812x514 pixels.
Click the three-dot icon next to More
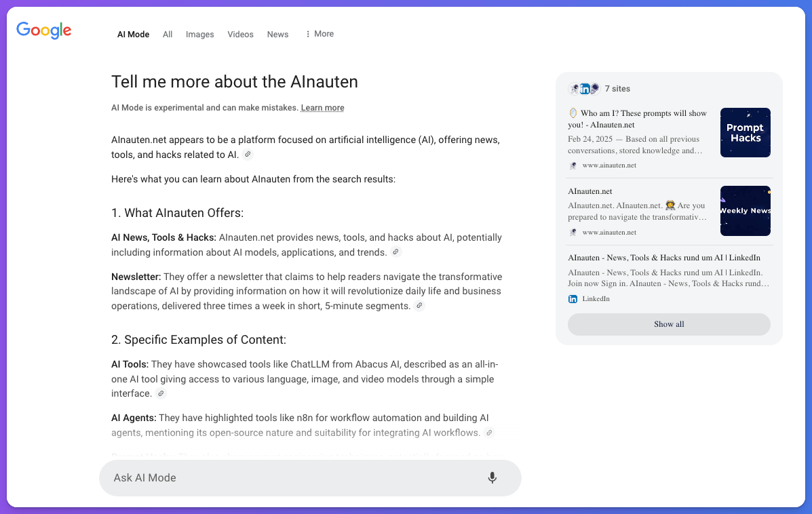pyautogui.click(x=308, y=34)
